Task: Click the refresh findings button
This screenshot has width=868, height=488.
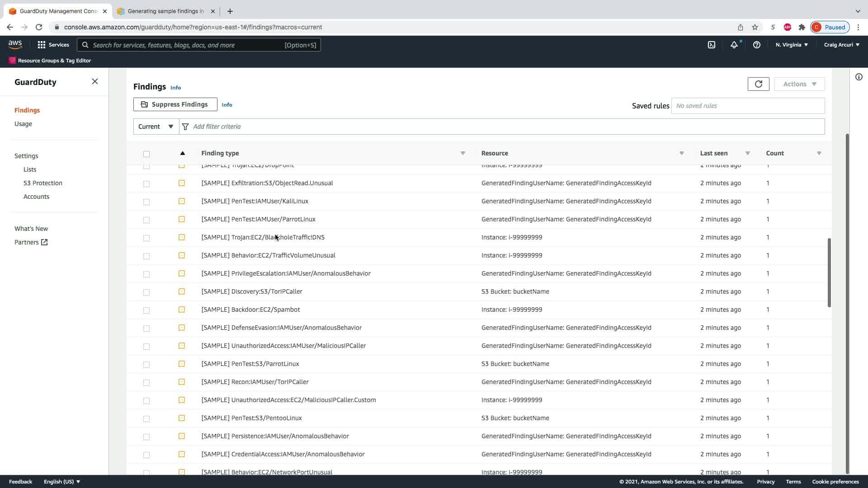Action: tap(758, 84)
